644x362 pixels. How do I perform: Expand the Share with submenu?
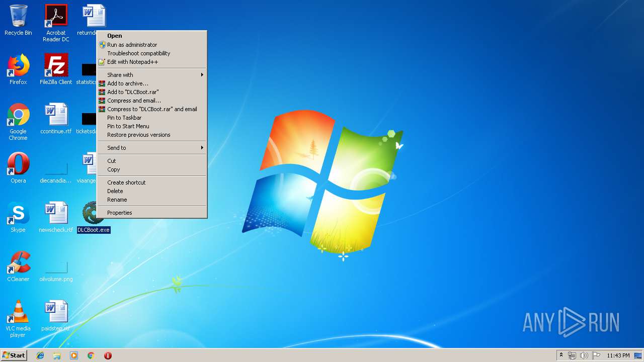pyautogui.click(x=152, y=75)
